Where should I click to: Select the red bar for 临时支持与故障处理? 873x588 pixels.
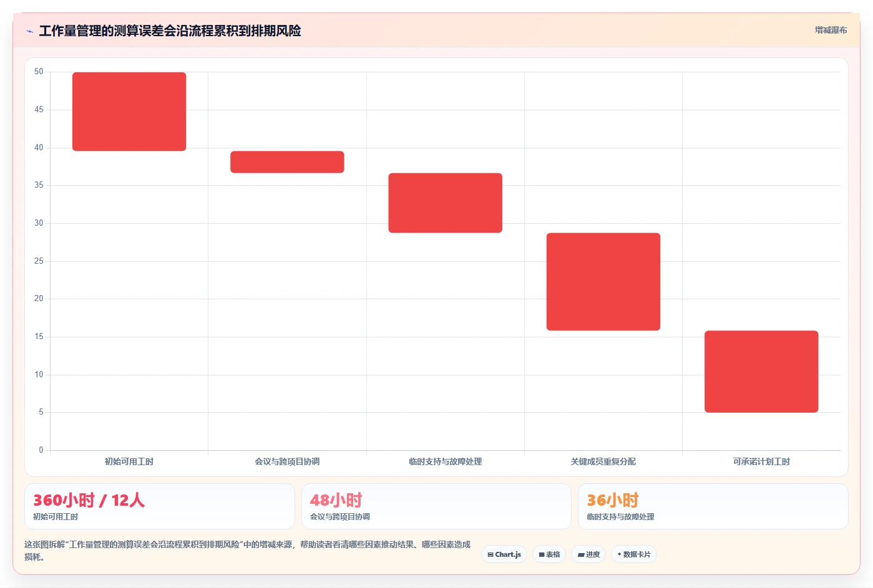click(445, 203)
